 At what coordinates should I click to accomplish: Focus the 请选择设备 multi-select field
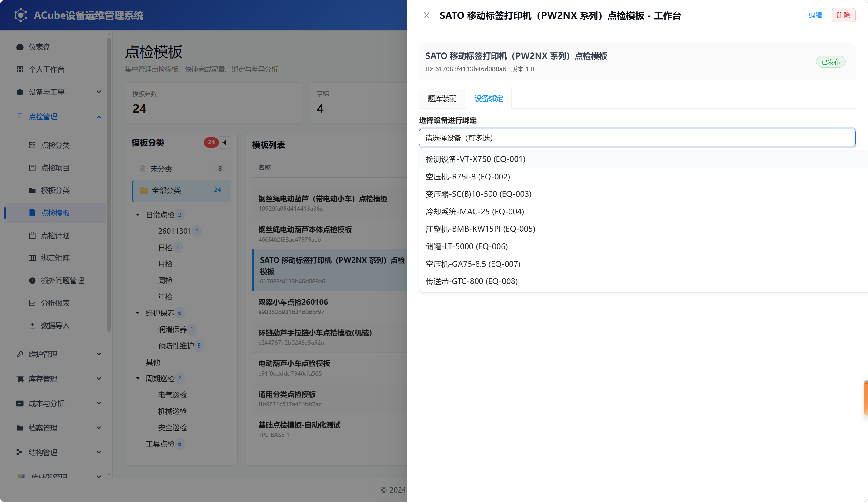point(637,138)
